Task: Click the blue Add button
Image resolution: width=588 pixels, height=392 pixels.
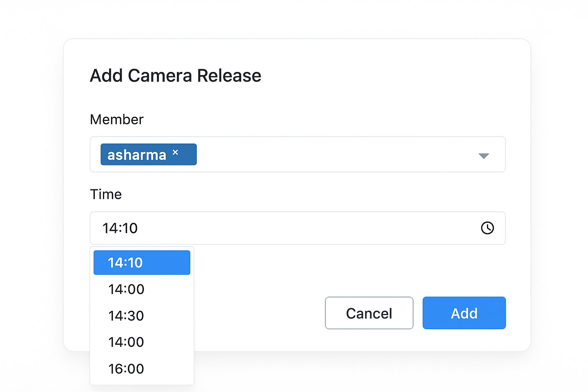Action: [x=464, y=313]
